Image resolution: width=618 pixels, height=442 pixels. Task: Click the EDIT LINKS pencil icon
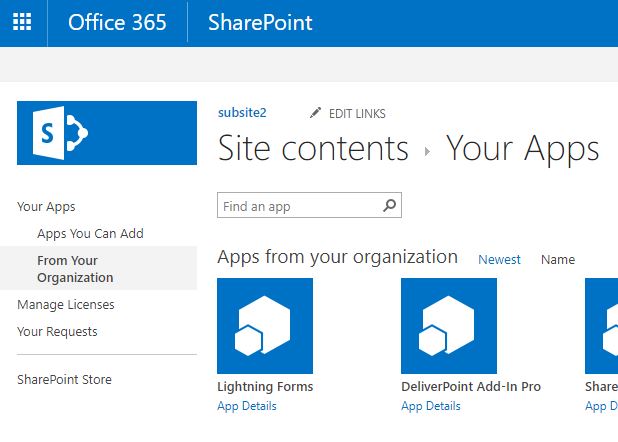(x=315, y=113)
